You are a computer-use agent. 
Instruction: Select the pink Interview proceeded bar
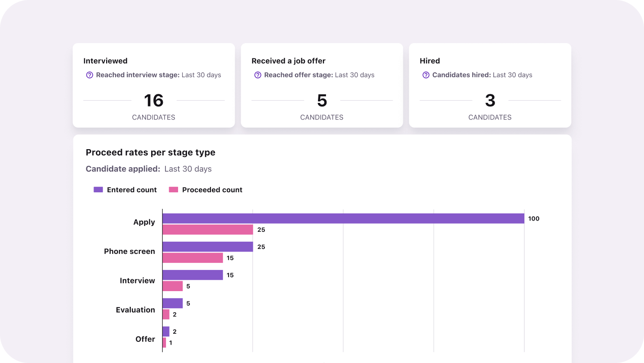[173, 286]
